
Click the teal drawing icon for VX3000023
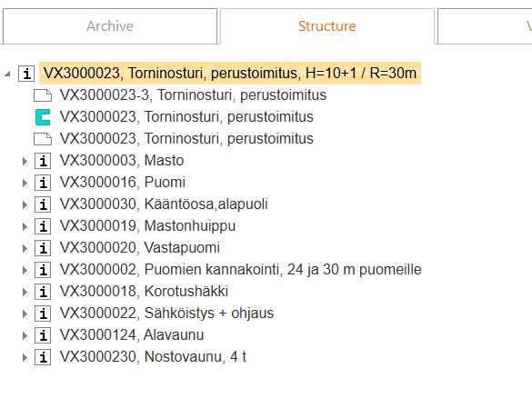[43, 117]
